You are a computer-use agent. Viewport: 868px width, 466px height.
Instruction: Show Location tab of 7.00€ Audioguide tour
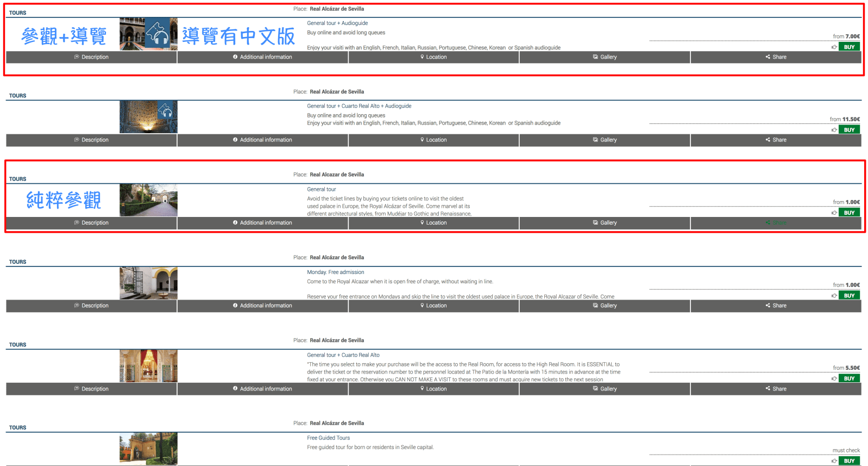(433, 57)
